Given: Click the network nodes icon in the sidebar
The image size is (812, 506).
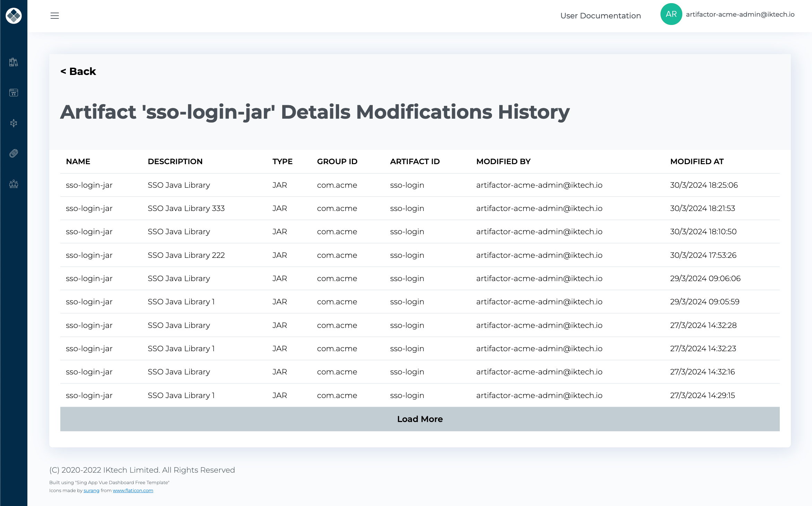Looking at the screenshot, I should coord(14,123).
